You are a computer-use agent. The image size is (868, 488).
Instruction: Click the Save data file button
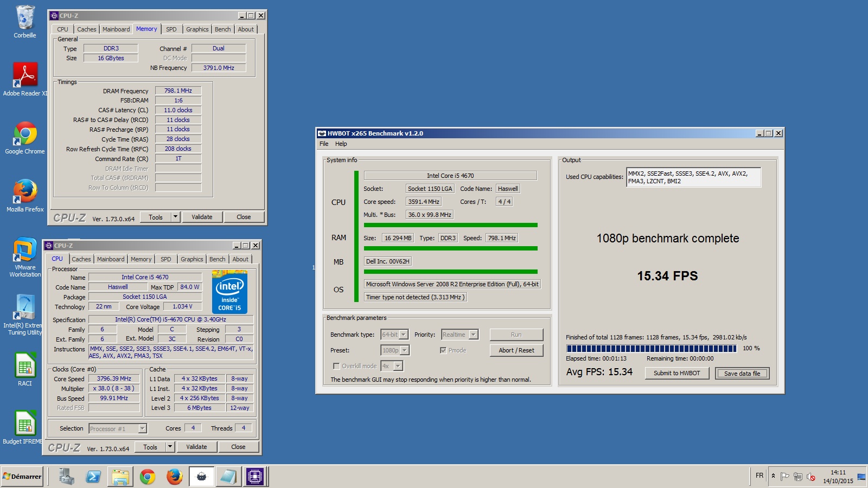click(742, 374)
